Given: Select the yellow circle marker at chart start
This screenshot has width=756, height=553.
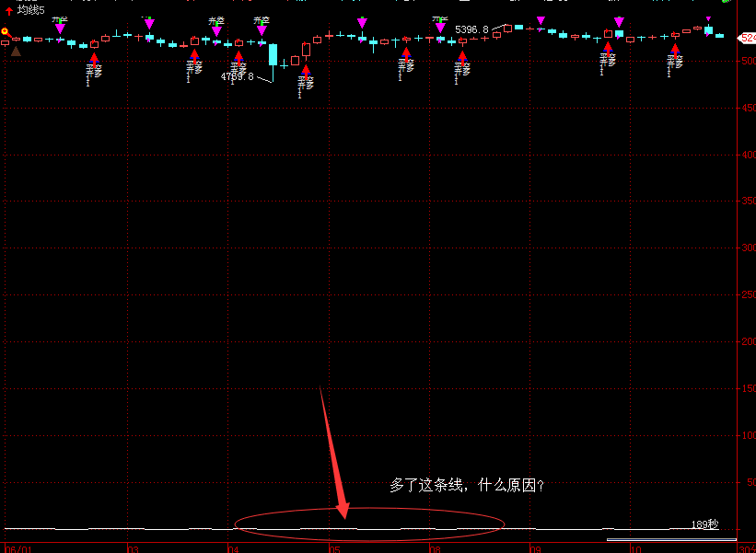Looking at the screenshot, I should 5,32.
